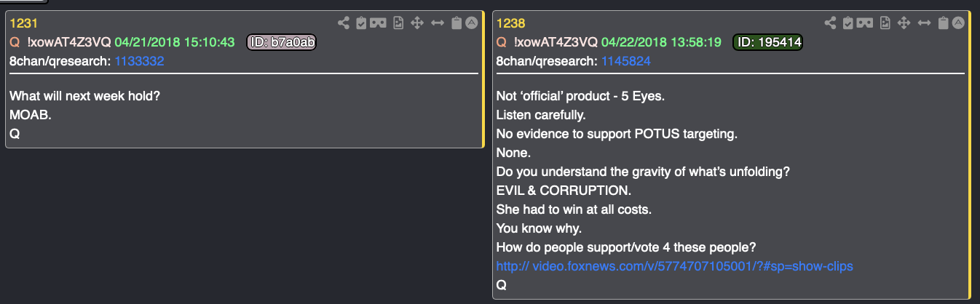Share post 1238 with the share icon
The image size is (980, 304).
point(830,23)
